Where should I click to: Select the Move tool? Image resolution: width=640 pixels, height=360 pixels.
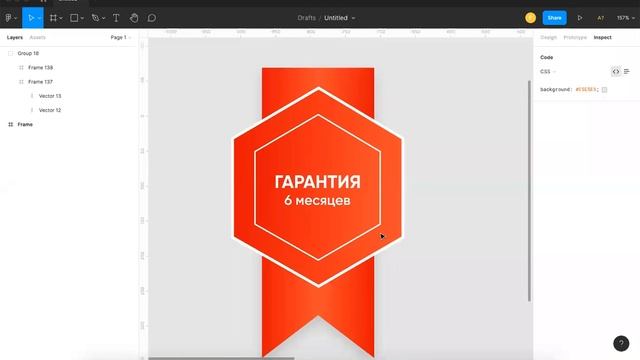click(x=31, y=18)
